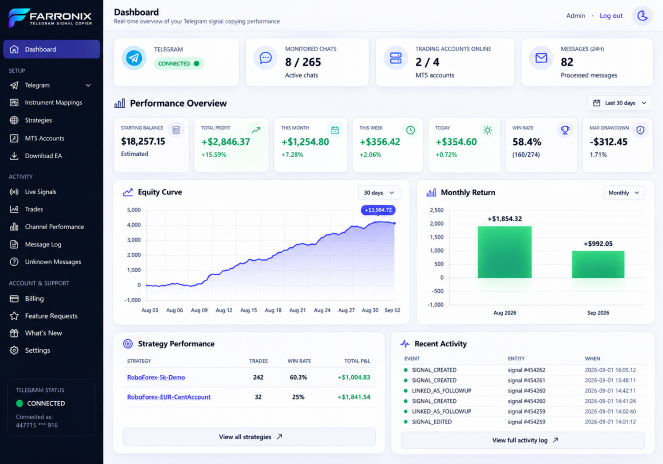This screenshot has height=464, width=663.
Task: Click the $18,257.15 starting balance value
Action: pos(143,141)
